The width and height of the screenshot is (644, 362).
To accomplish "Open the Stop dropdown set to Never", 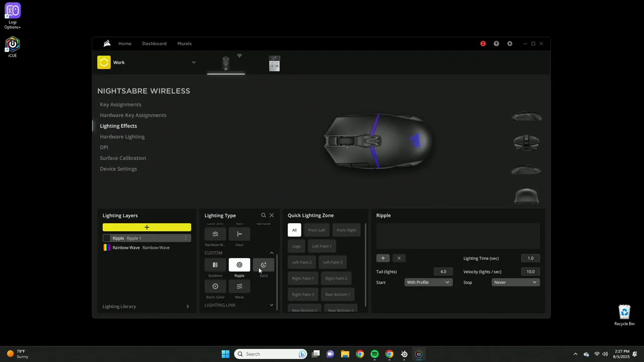I will click(515, 282).
